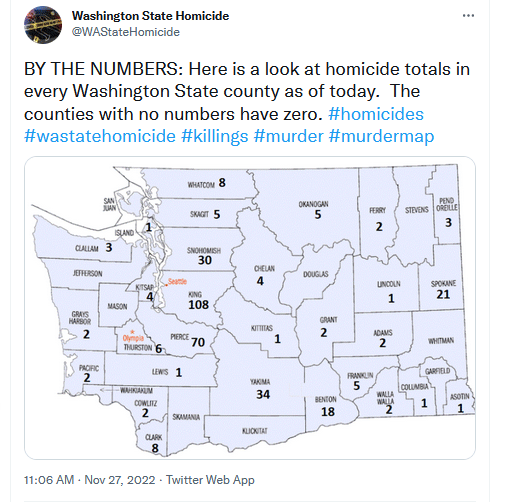
Task: Click the Pierce county 70 label
Action: (198, 342)
